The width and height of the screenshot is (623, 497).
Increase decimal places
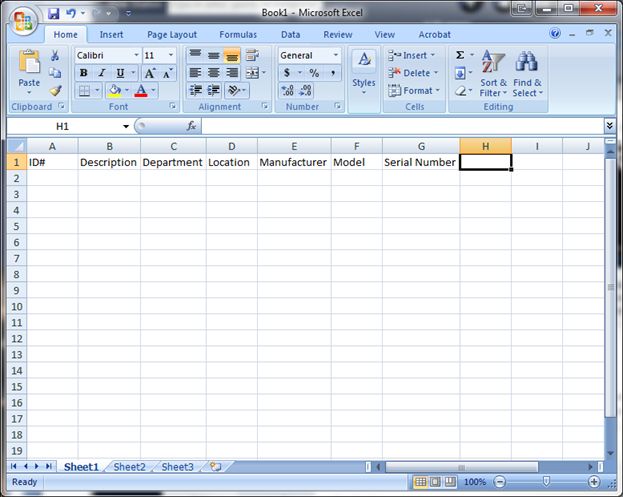pyautogui.click(x=287, y=91)
